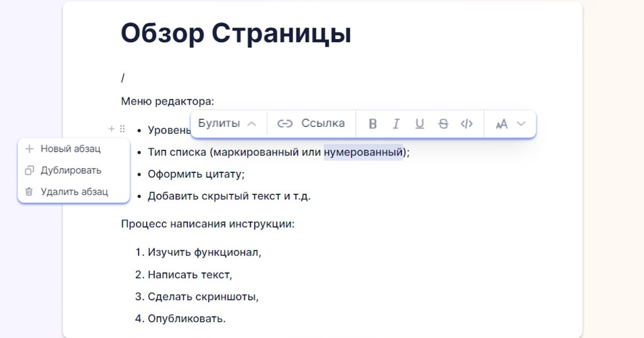Click the trash icon beside Удалить абзац

28,192
